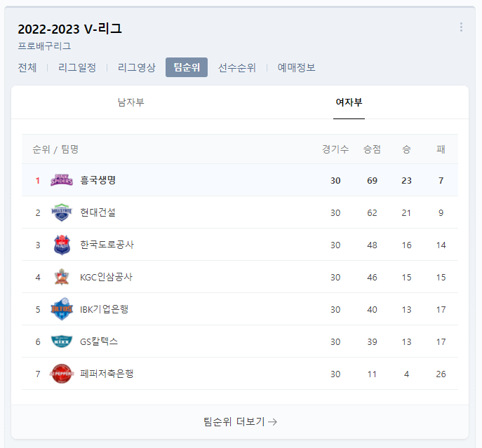Click the red rank number 1
The height and width of the screenshot is (448, 482).
(x=37, y=180)
